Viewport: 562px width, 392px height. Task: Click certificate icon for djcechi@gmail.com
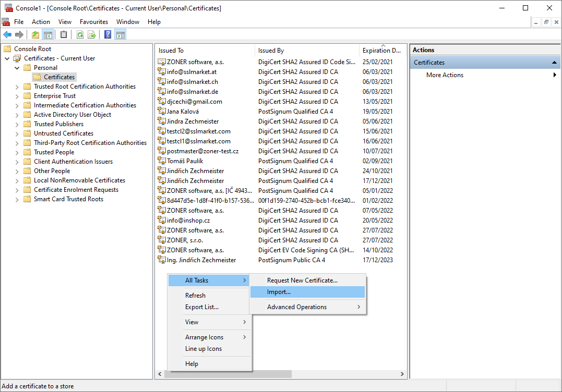(x=162, y=101)
